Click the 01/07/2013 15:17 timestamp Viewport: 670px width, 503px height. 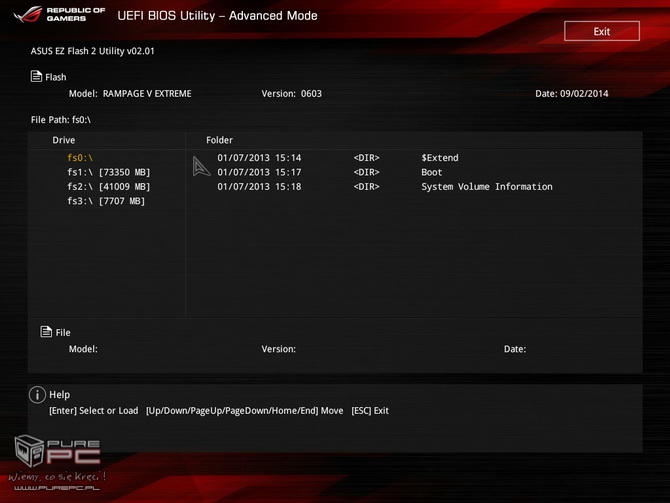click(259, 172)
